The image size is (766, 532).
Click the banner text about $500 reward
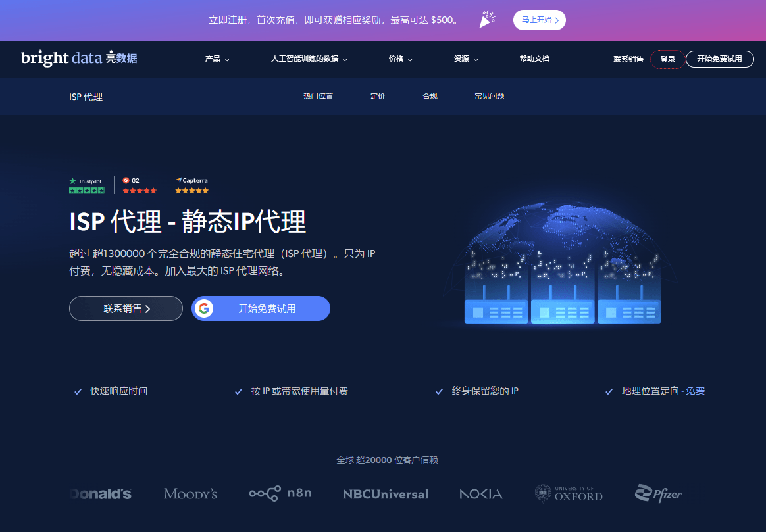pyautogui.click(x=334, y=20)
